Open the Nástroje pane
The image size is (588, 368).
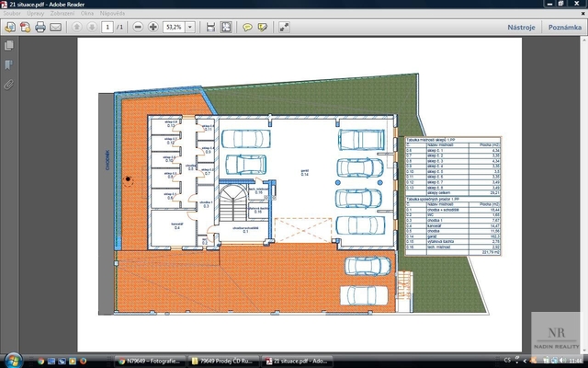click(x=521, y=28)
